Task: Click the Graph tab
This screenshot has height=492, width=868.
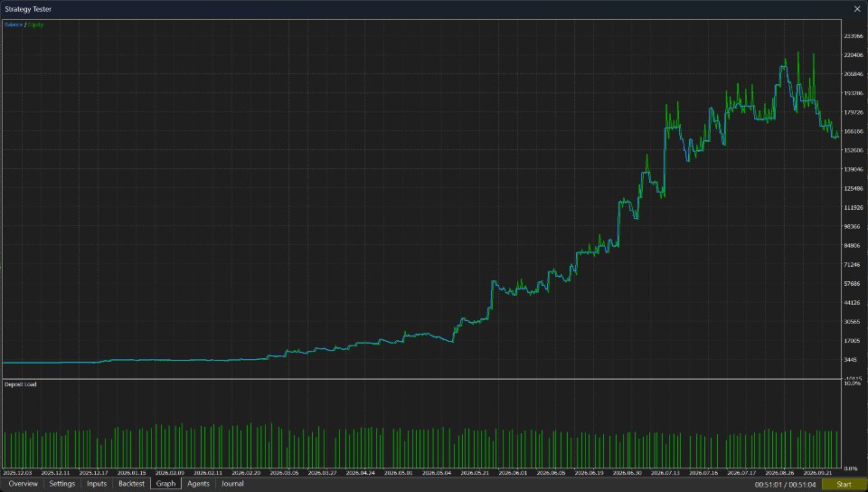Action: pyautogui.click(x=166, y=484)
